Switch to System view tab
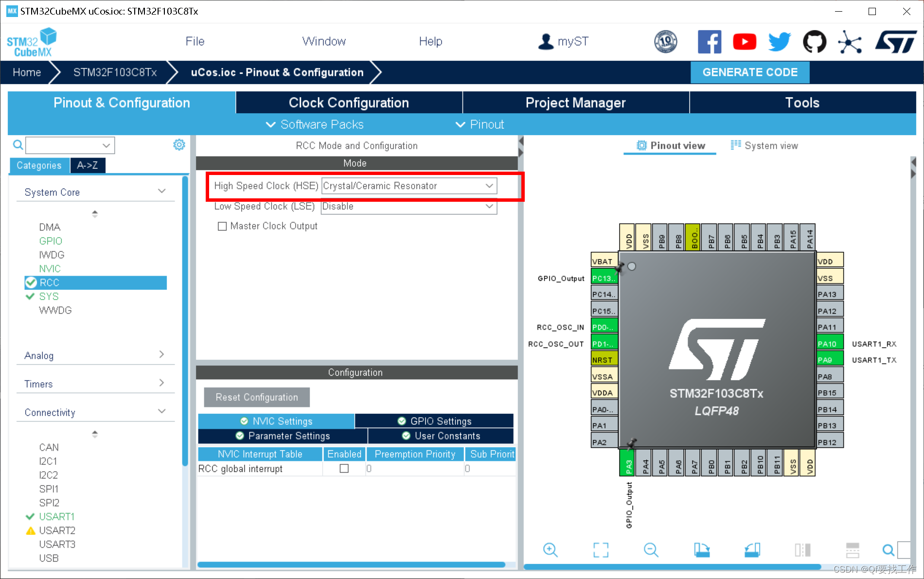Screen dimensions: 924x579 pos(764,145)
